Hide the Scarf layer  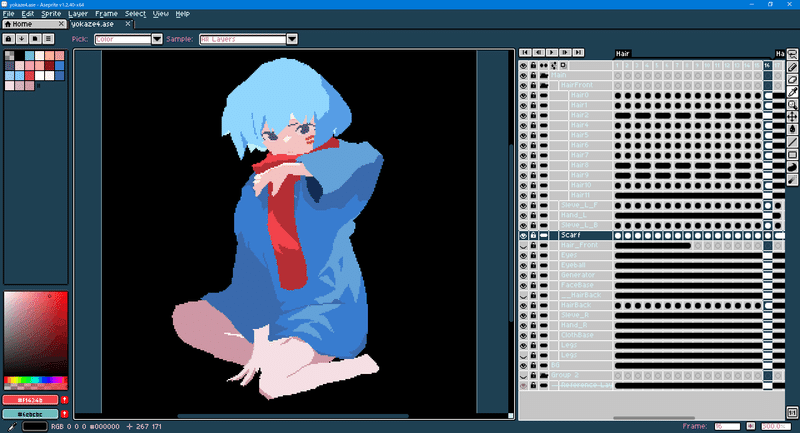pyautogui.click(x=523, y=235)
